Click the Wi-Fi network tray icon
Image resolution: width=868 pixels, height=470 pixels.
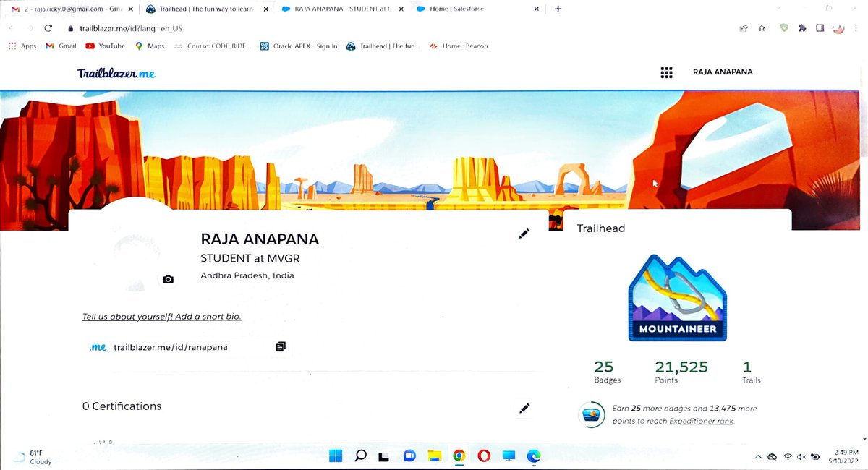(x=788, y=457)
